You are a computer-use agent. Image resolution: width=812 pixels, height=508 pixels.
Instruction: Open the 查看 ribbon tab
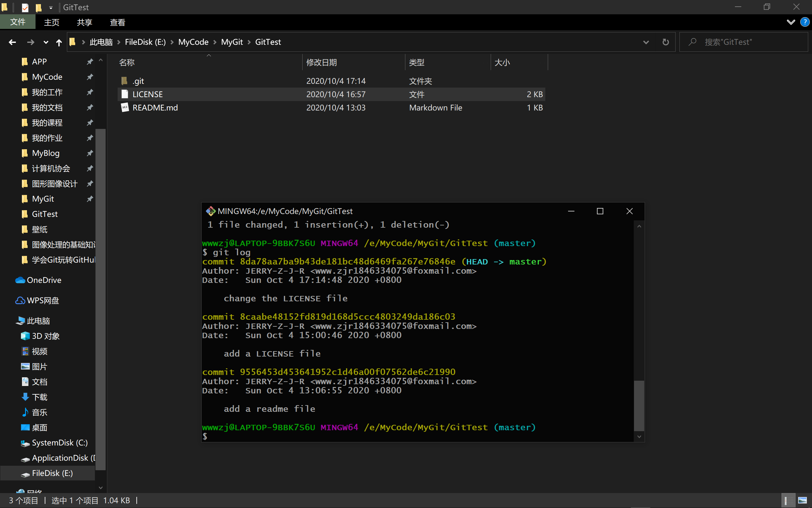click(x=118, y=22)
